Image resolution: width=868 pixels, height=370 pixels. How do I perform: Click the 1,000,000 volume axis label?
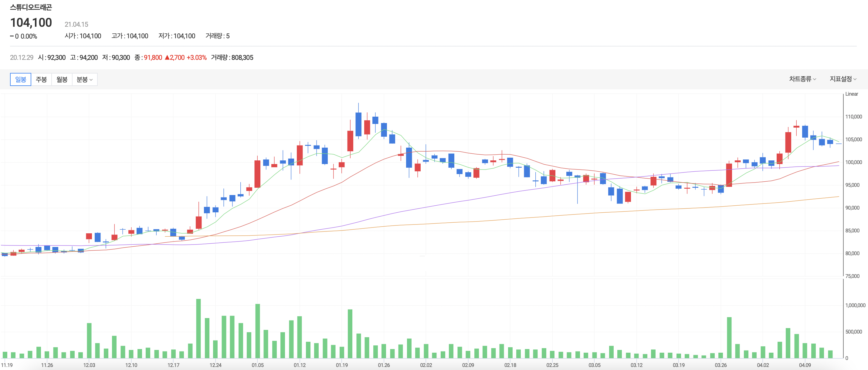coord(855,305)
